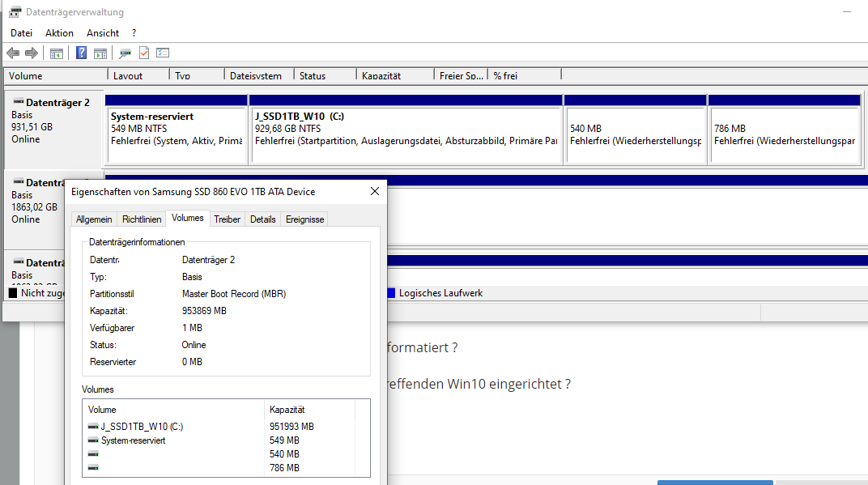This screenshot has width=868, height=485.
Task: Sort by the Volume column header
Action: pyautogui.click(x=56, y=75)
